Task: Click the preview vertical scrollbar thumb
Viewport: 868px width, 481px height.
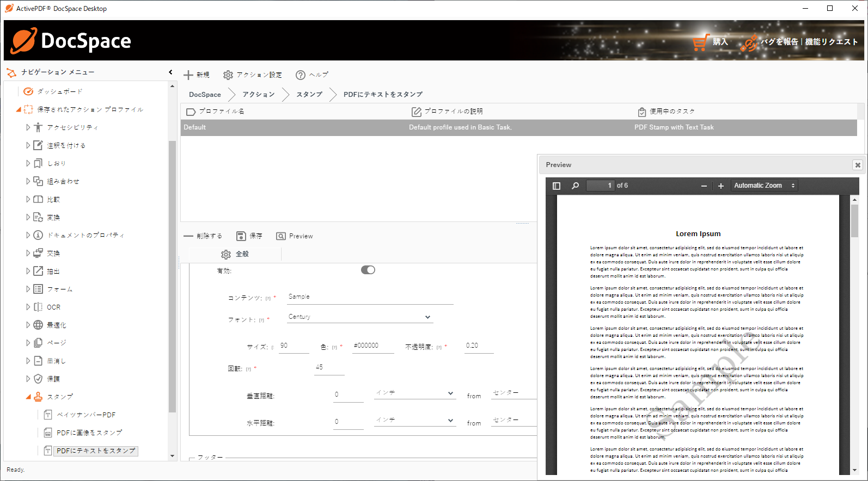Action: coord(854,220)
